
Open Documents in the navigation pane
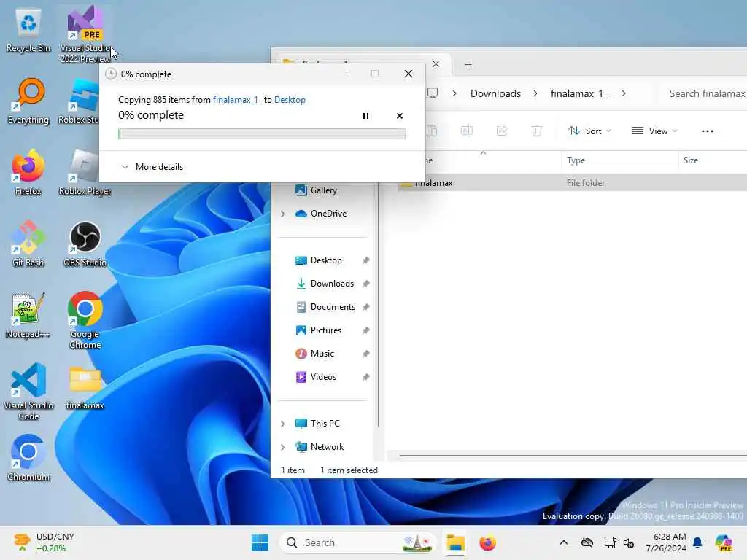pos(333,307)
